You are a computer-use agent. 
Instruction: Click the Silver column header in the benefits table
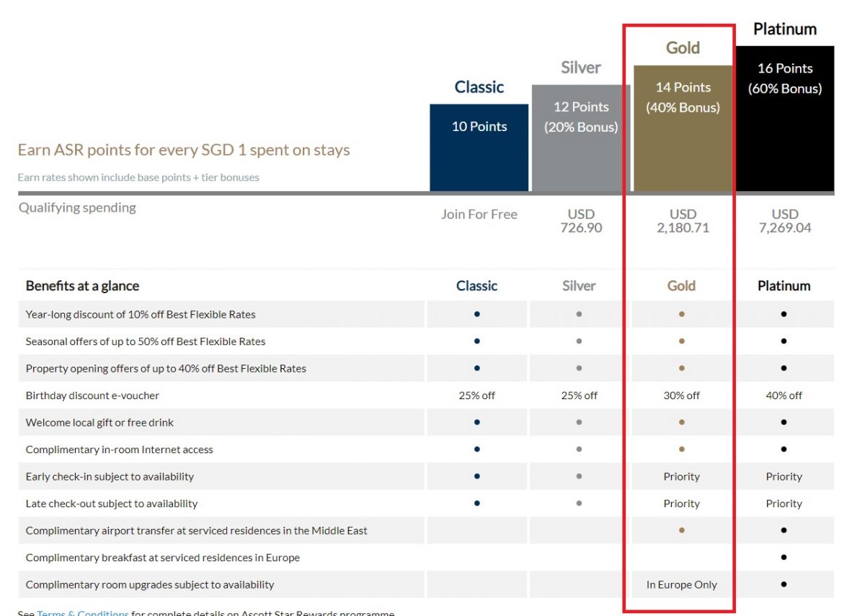coord(579,286)
